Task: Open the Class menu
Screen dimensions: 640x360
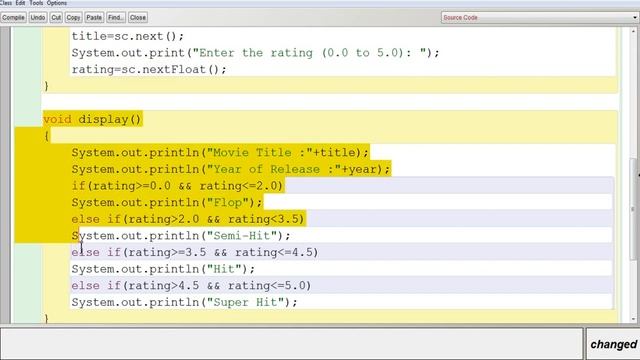Action: (x=6, y=3)
